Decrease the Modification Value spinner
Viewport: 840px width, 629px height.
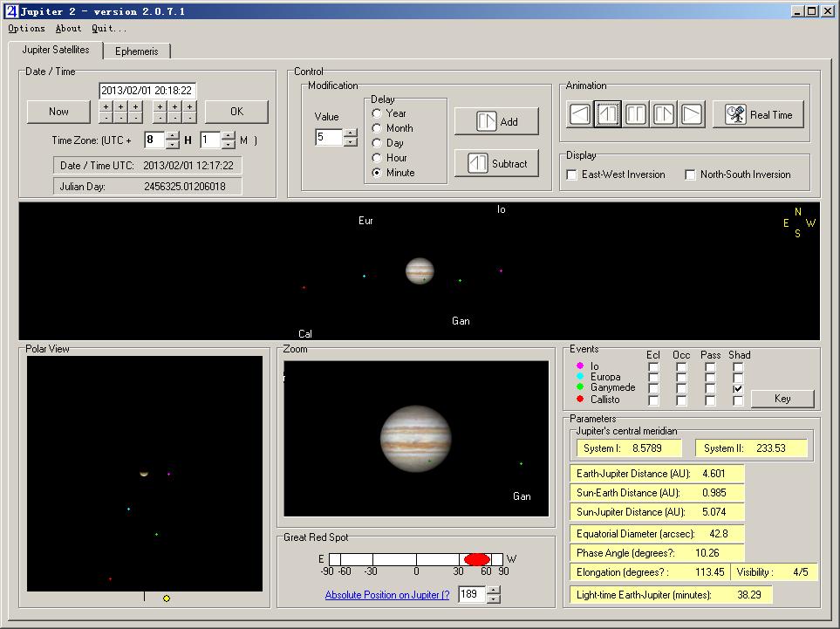(x=351, y=142)
